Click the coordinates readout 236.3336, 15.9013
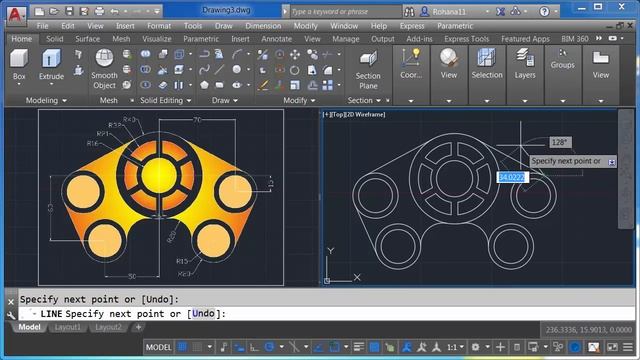 coord(589,329)
